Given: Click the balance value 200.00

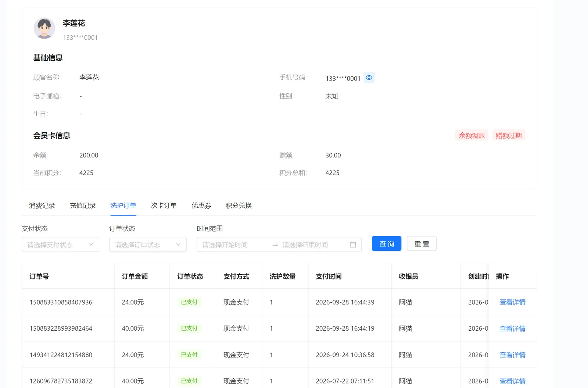Looking at the screenshot, I should [x=89, y=155].
